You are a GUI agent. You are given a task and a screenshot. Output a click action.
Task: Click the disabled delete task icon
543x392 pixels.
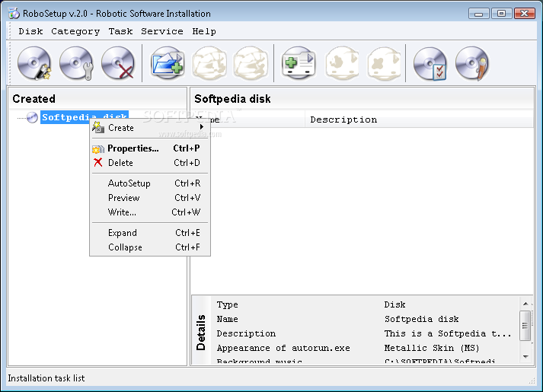(x=384, y=63)
